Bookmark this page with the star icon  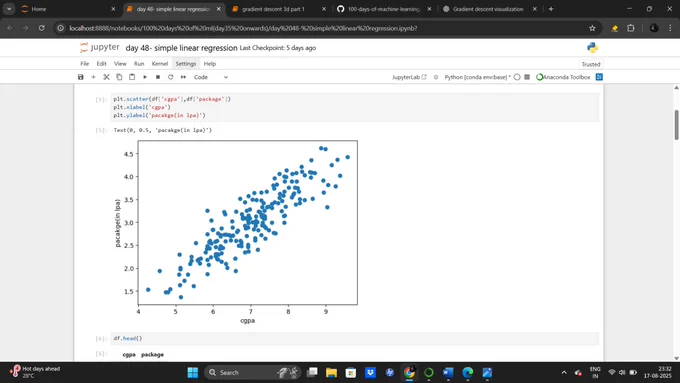[592, 28]
